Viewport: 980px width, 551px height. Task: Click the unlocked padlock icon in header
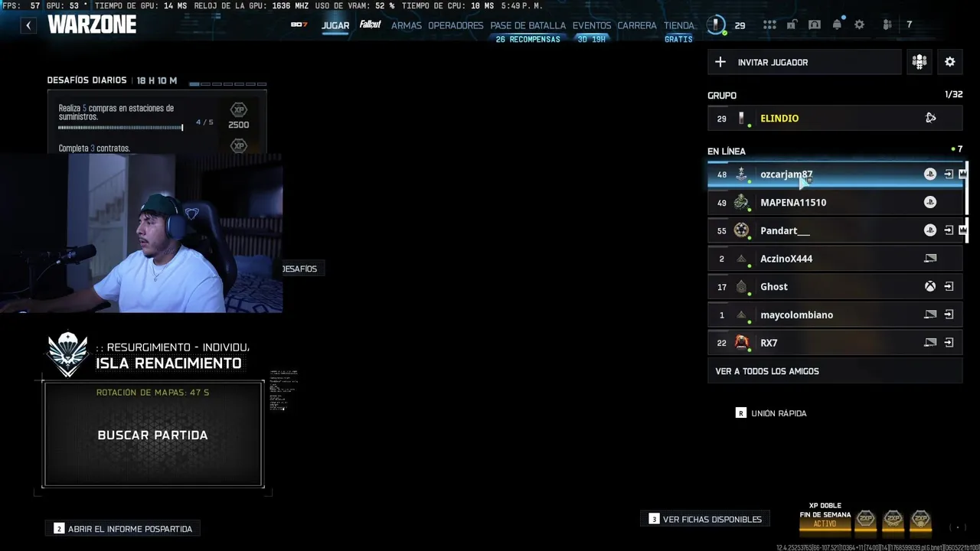pyautogui.click(x=792, y=25)
